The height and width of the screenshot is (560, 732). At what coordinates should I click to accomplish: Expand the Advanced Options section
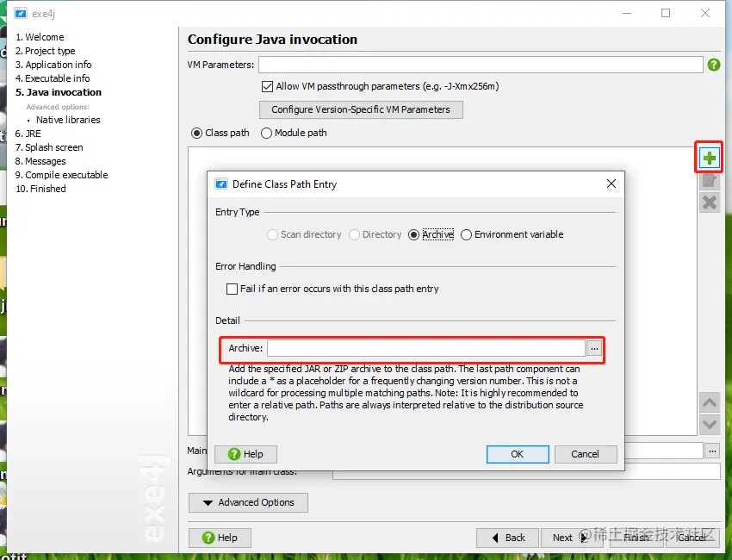(248, 502)
